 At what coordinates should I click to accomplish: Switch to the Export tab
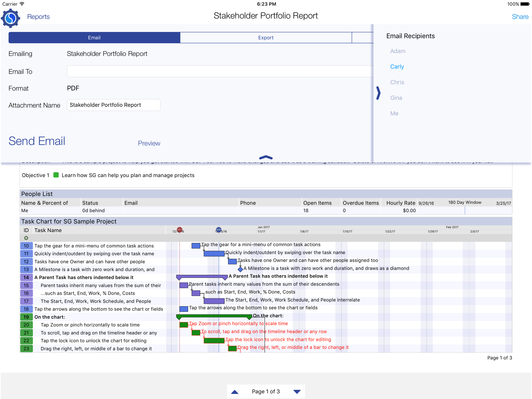point(266,38)
